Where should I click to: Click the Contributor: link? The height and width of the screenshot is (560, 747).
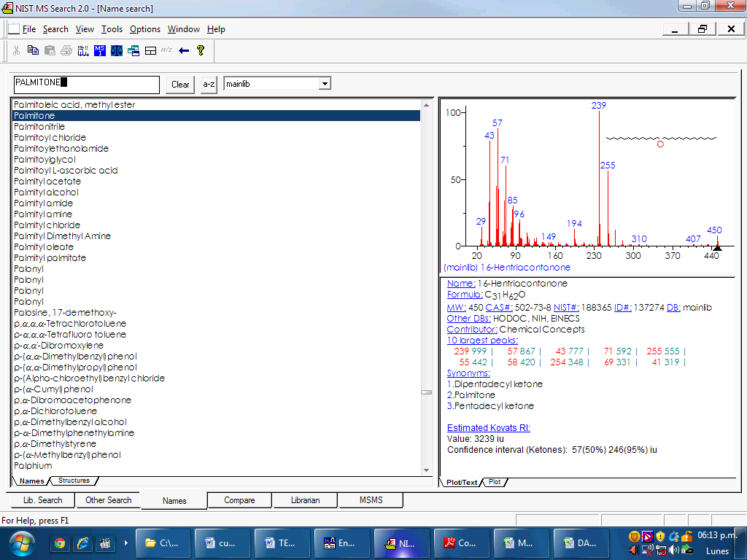[x=472, y=330]
